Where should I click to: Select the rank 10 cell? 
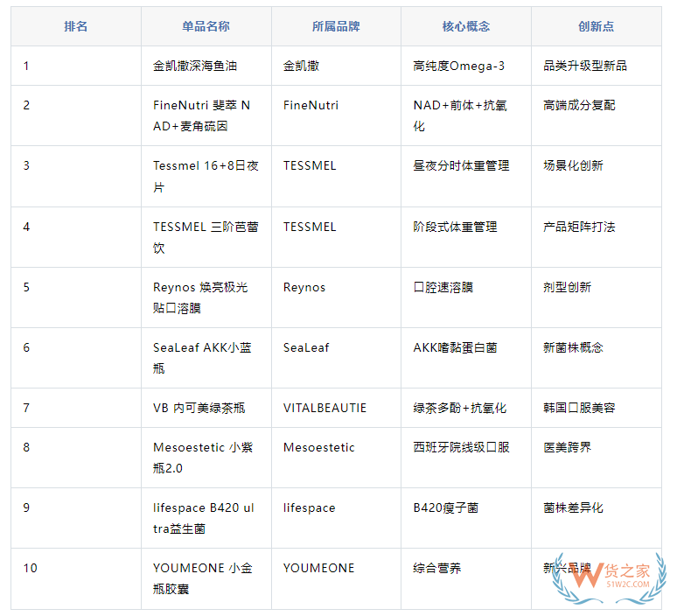point(76,579)
